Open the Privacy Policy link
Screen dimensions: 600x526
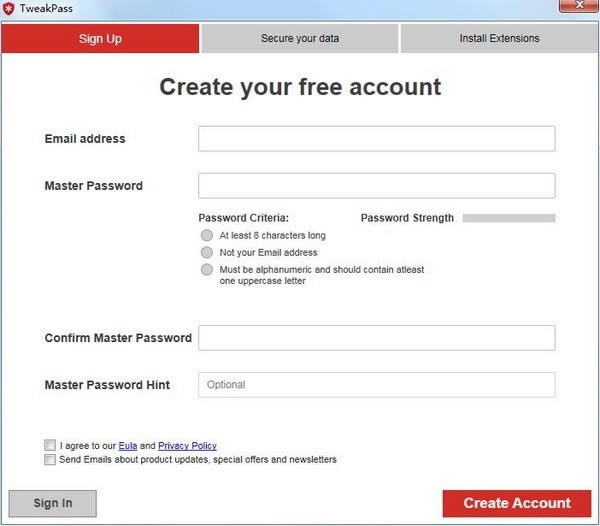click(187, 446)
